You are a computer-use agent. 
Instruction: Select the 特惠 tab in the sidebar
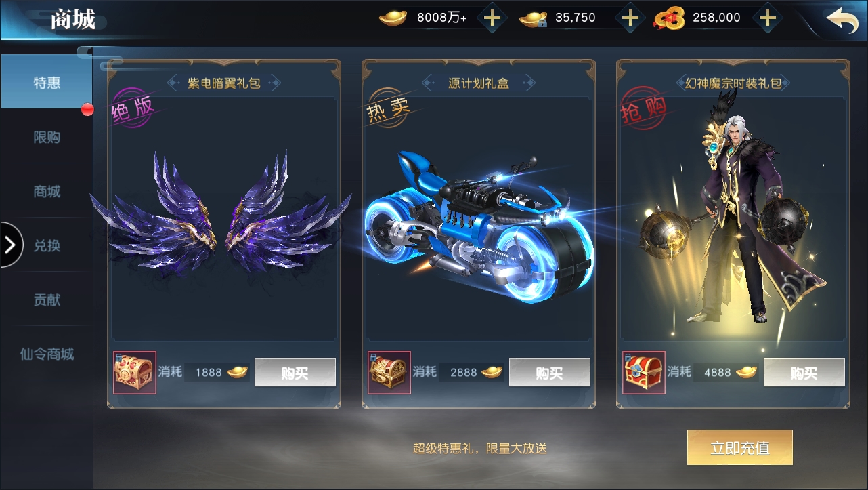coord(47,82)
